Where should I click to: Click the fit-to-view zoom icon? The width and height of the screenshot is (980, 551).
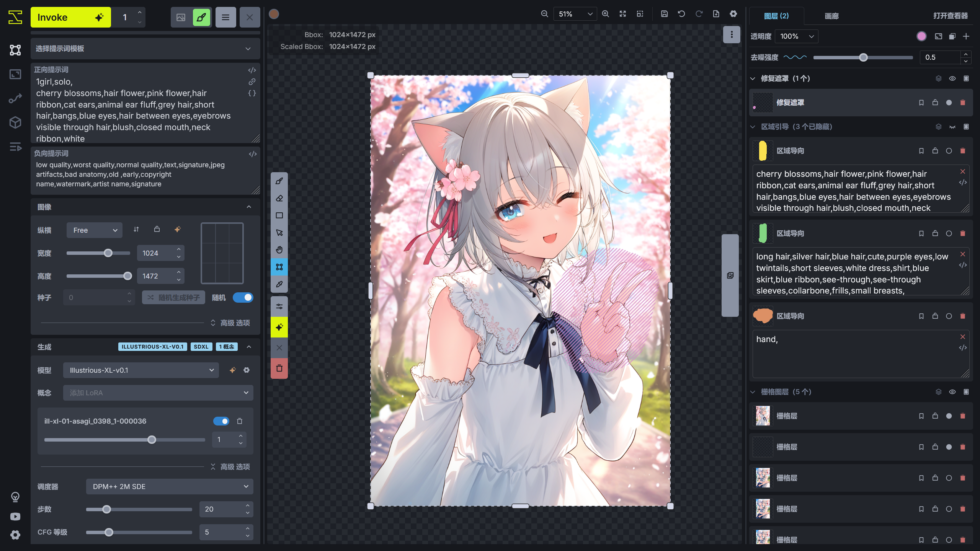[x=623, y=14]
